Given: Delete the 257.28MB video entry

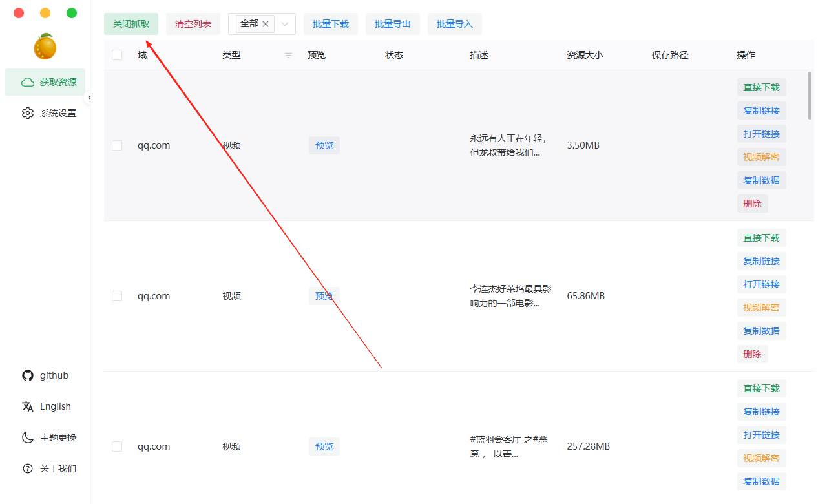Looking at the screenshot, I should [752, 502].
